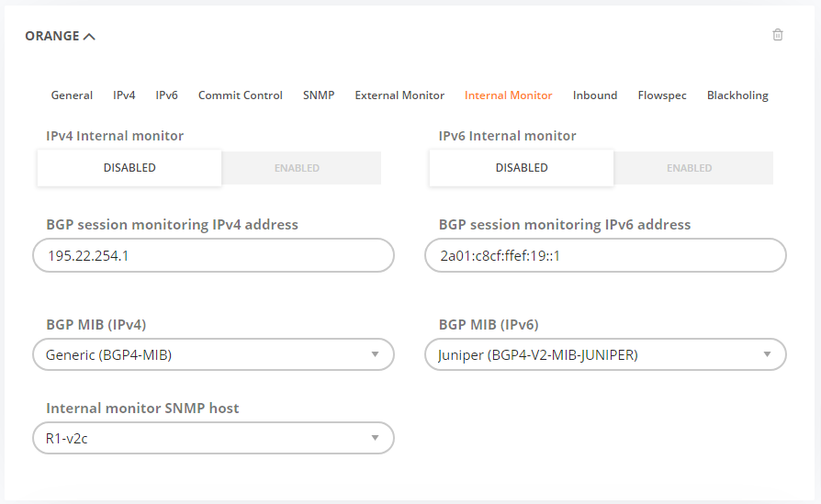Set IPv4 Internal monitor to ENABLED
The width and height of the screenshot is (821, 504).
[x=301, y=168]
